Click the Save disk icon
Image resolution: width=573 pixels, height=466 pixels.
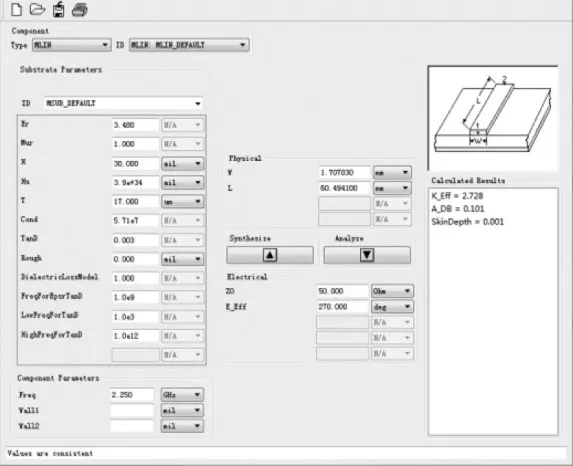pyautogui.click(x=58, y=10)
